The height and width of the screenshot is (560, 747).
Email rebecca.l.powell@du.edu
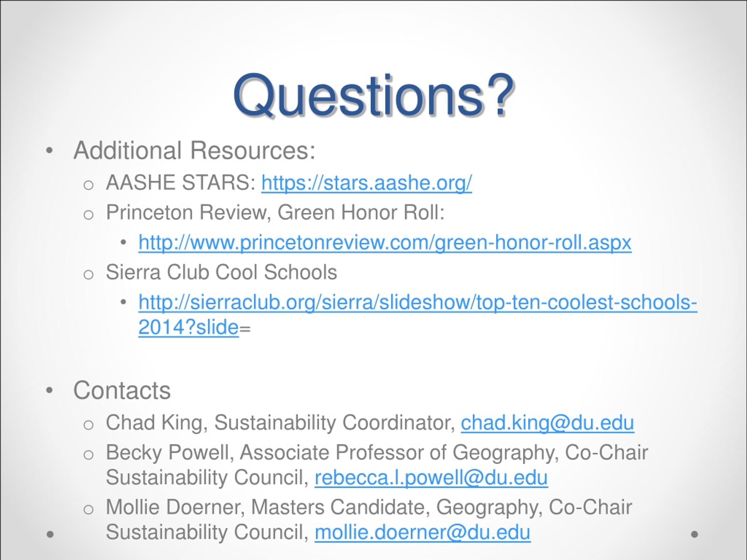coord(431,478)
